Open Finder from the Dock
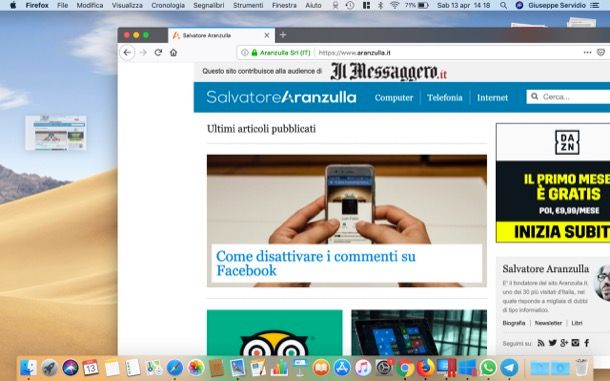Screen dimensions: 610x381 click(28, 367)
